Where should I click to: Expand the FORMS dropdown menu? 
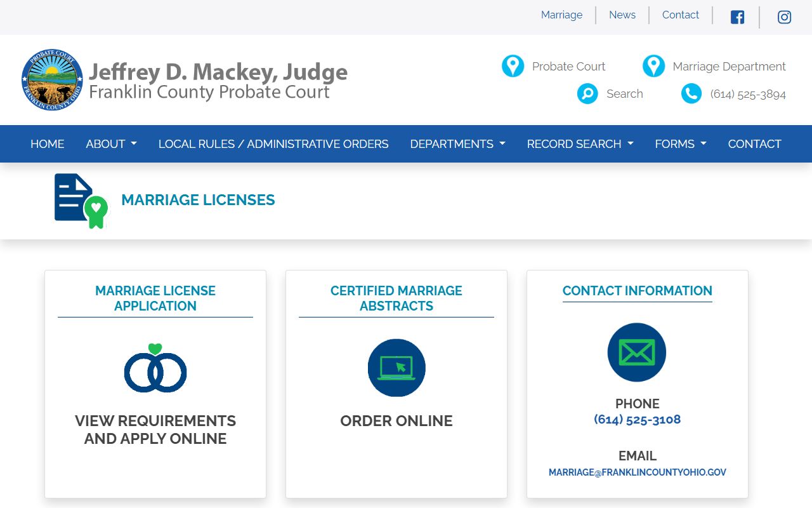(681, 144)
